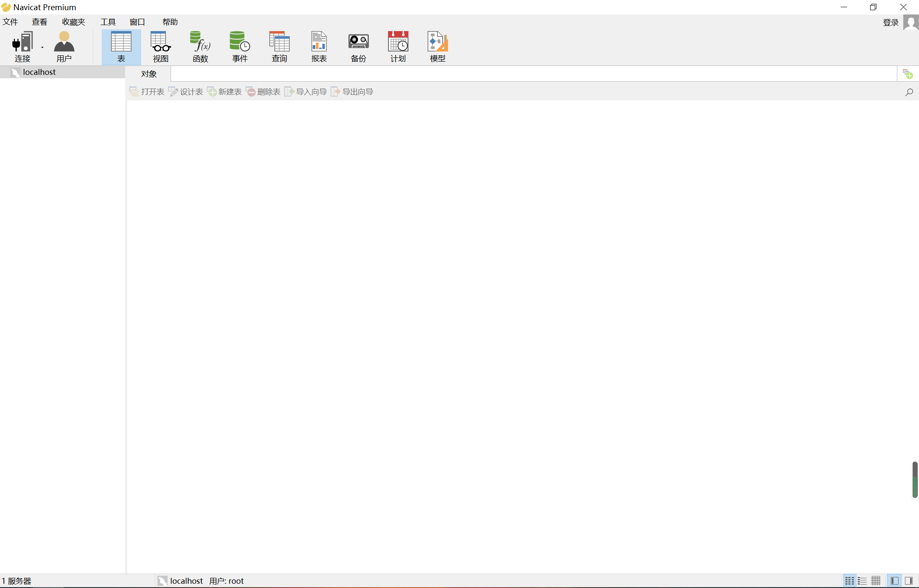Click the 登录 (Sign in) link
Screen dimensions: 919x588
pos(890,23)
